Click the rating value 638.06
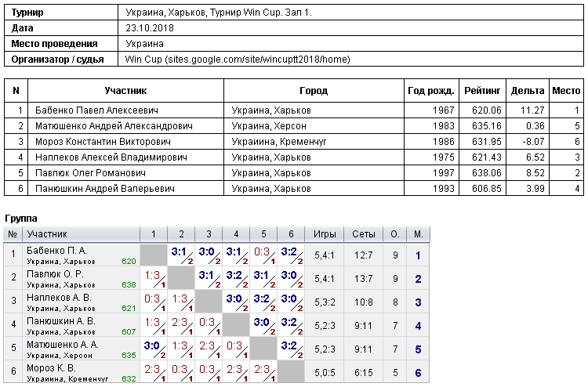This screenshot has width=588, height=387. point(487,173)
